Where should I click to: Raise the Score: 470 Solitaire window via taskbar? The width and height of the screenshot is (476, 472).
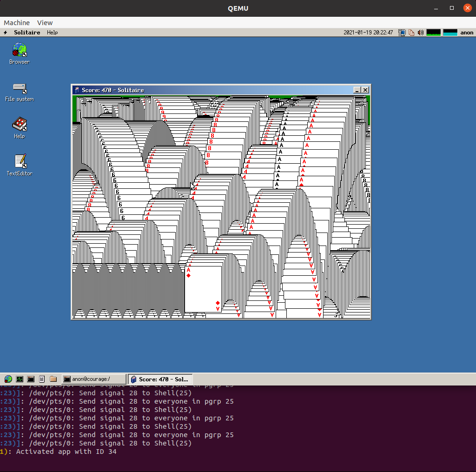pos(159,379)
